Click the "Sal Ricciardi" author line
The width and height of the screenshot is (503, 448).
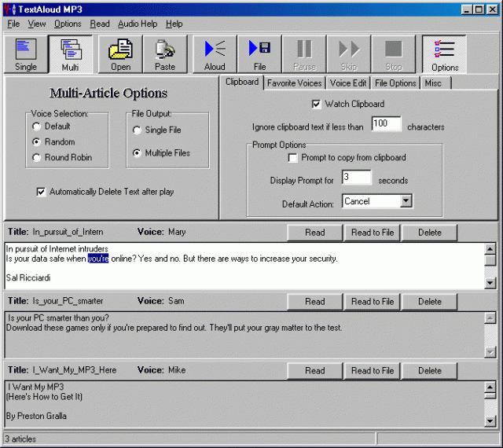point(28,278)
